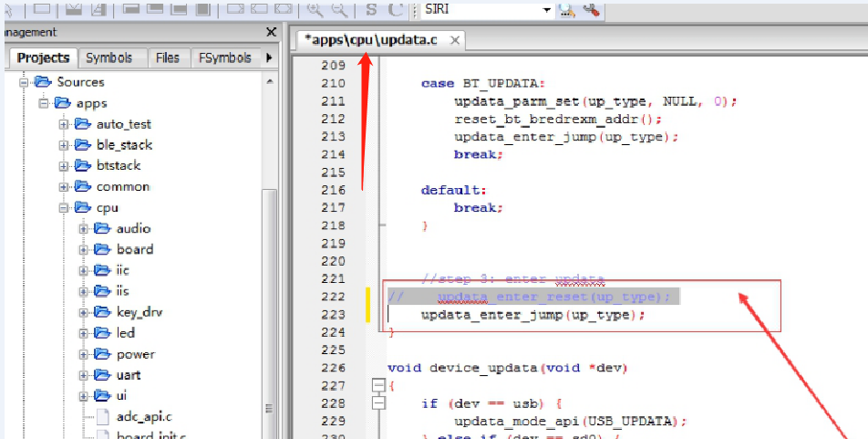Expand the common folder

63,187
